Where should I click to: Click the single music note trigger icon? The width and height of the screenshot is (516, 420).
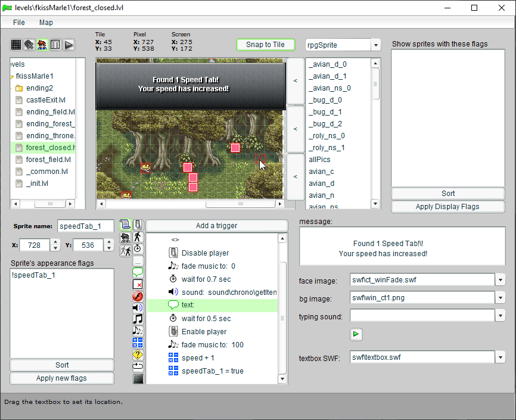138,319
